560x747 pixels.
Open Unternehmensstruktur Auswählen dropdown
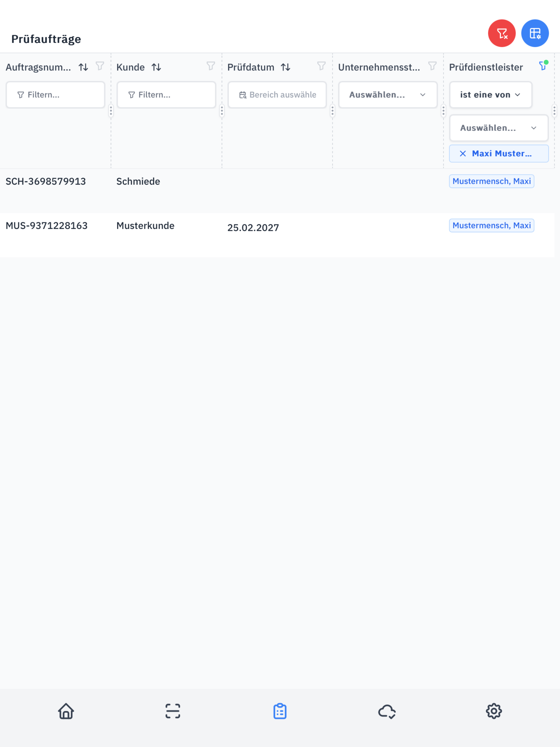pos(388,95)
